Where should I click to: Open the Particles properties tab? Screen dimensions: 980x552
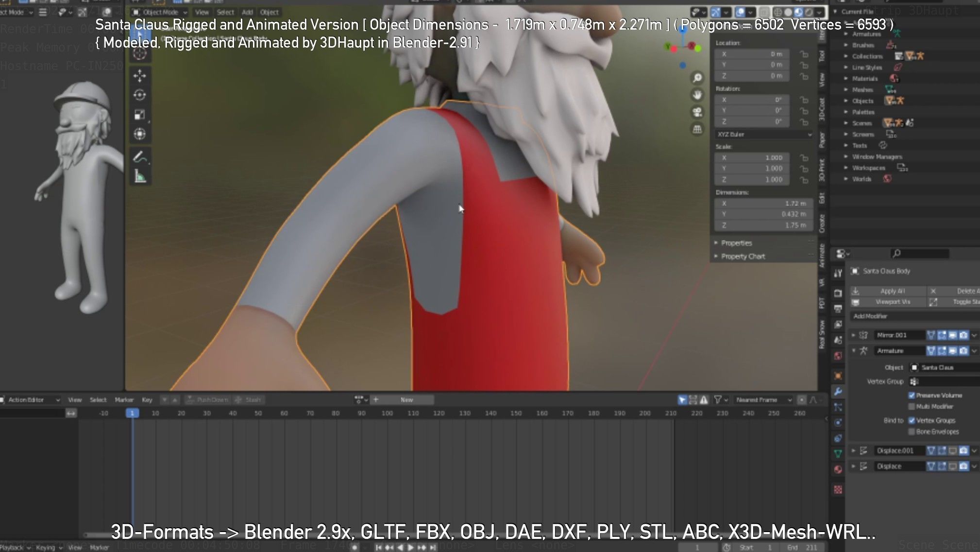coord(838,407)
